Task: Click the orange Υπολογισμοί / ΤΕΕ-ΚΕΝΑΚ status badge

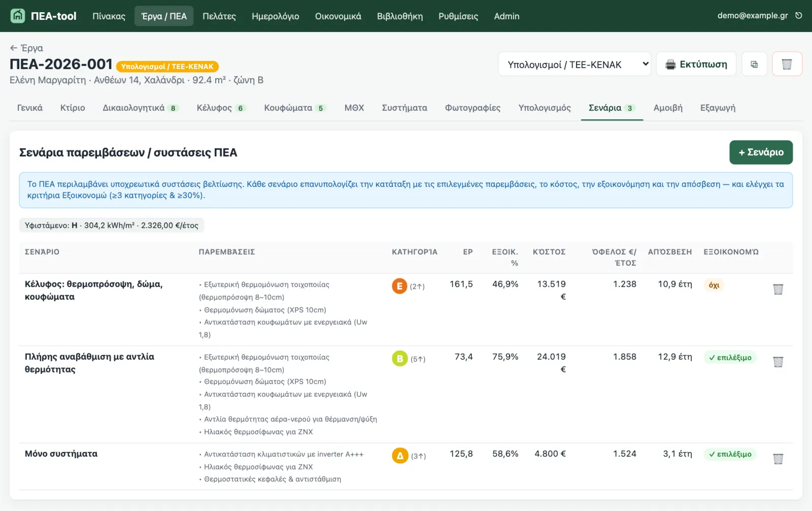Action: [x=167, y=66]
